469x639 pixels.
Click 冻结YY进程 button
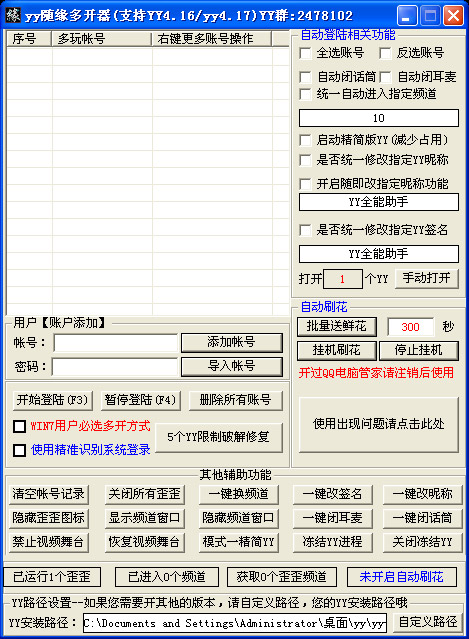tap(332, 542)
